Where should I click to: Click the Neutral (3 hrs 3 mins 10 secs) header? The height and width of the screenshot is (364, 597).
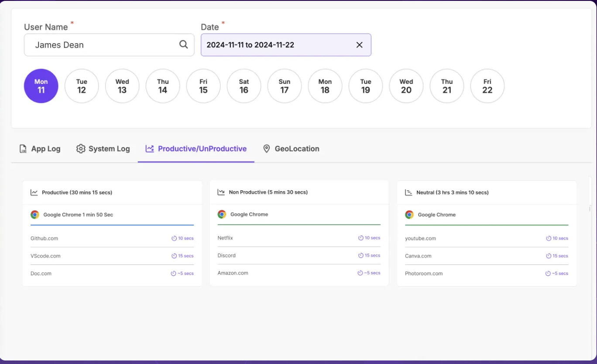click(453, 192)
